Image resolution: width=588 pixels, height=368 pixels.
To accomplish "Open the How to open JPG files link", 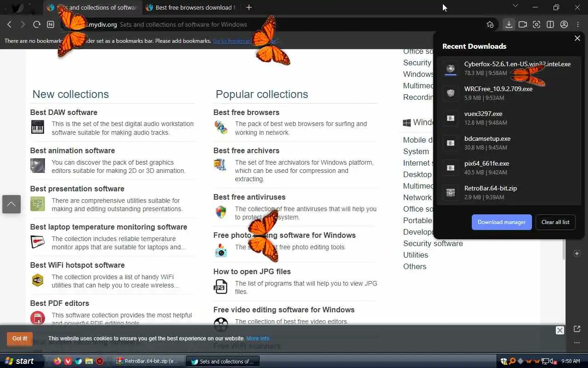I will 252,271.
